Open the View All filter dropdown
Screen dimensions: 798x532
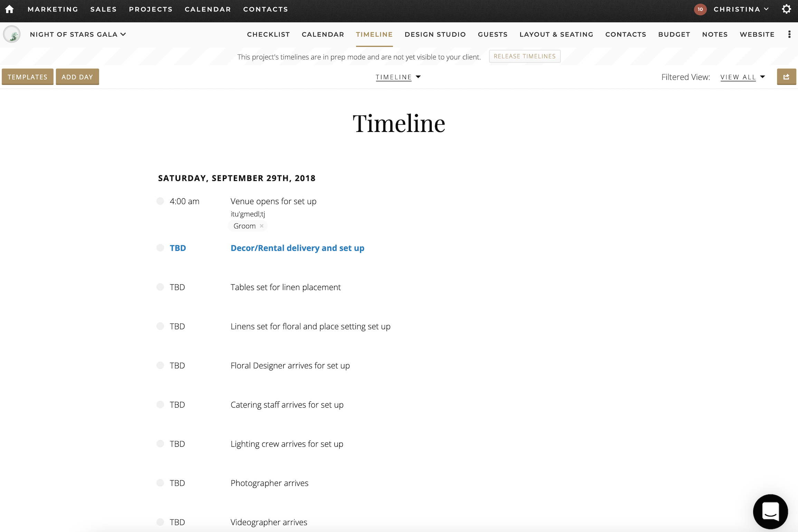click(743, 77)
